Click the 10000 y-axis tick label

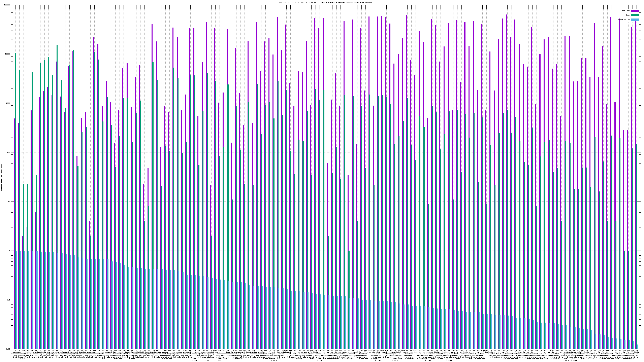click(8, 54)
